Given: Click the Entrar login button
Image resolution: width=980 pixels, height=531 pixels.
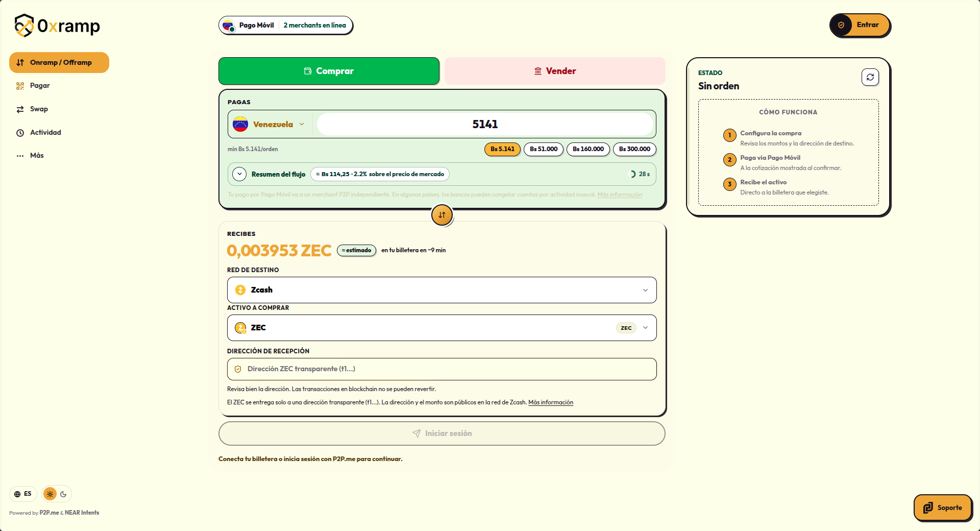Looking at the screenshot, I should click(x=860, y=25).
